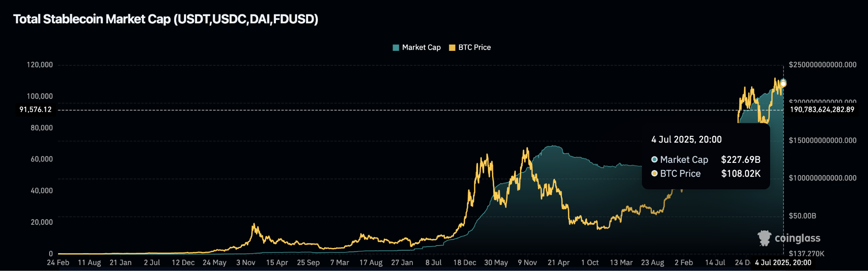Click the Market Cap label inside the tooltip
The image size is (868, 271).
coord(684,159)
